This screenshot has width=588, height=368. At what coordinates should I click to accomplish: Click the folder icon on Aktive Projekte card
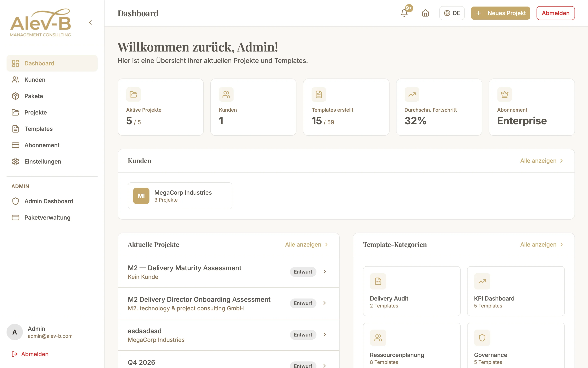[133, 94]
